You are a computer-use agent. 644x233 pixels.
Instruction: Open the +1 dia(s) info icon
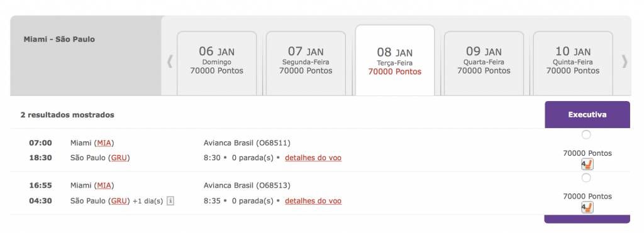tap(170, 201)
